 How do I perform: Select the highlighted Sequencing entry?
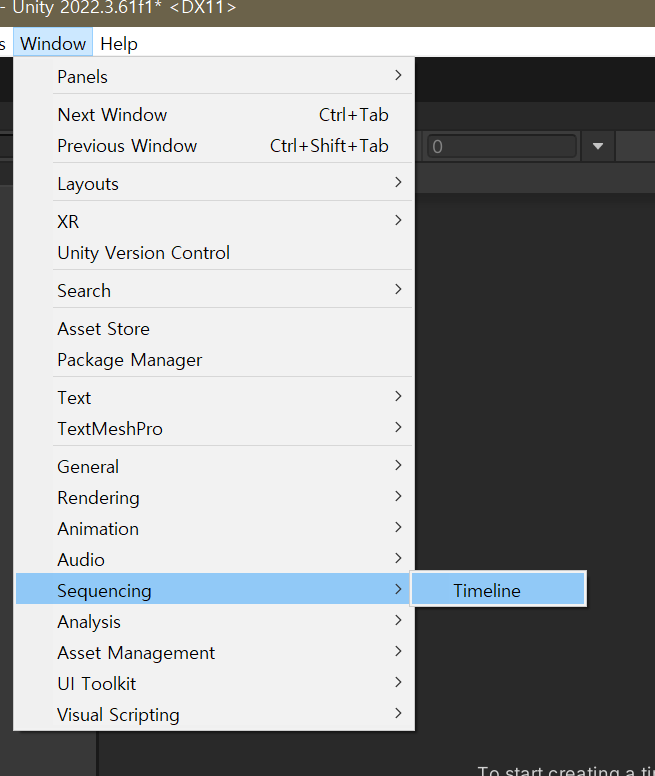click(214, 590)
